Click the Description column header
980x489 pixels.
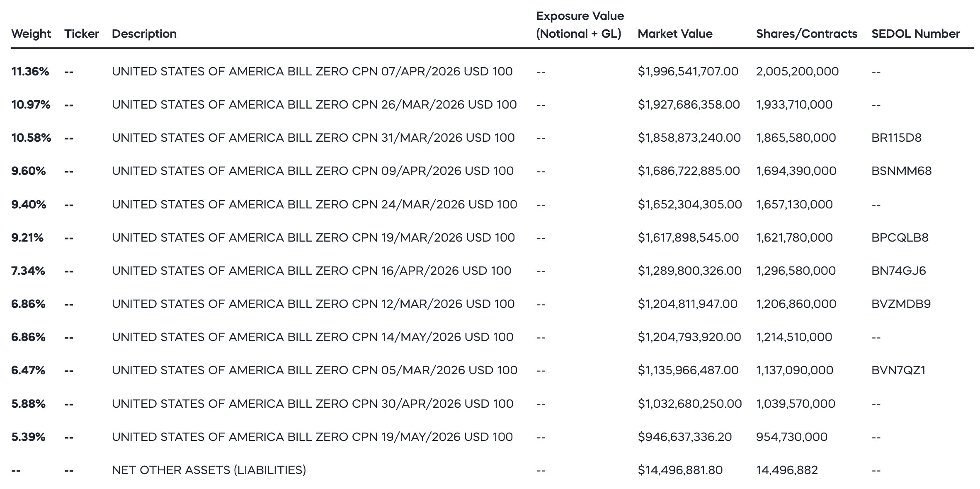144,34
